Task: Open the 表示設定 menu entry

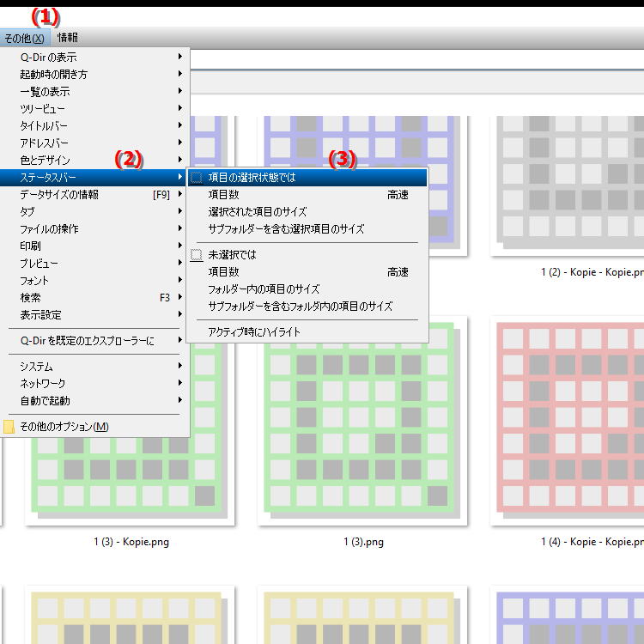Action: [94, 315]
